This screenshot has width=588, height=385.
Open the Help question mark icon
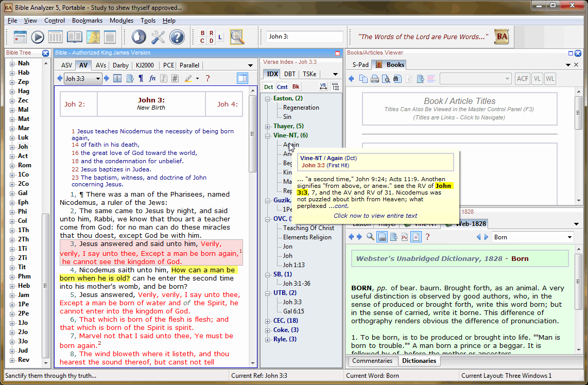coord(177,37)
